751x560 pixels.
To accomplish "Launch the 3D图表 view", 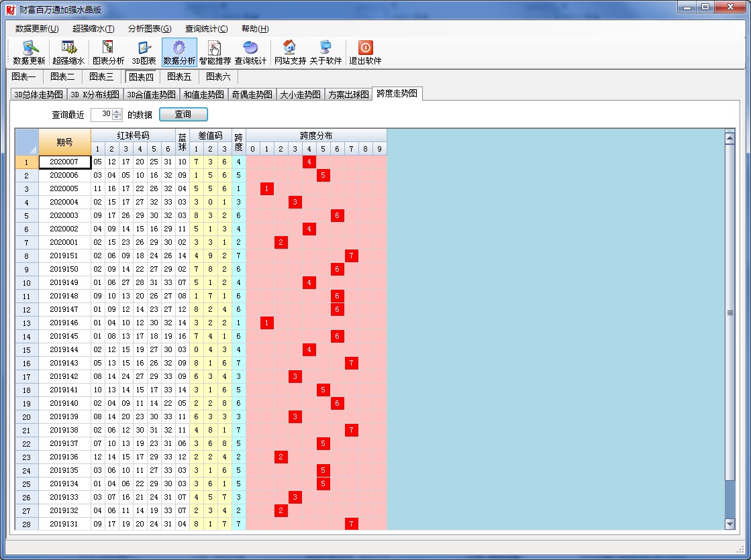I will click(144, 52).
